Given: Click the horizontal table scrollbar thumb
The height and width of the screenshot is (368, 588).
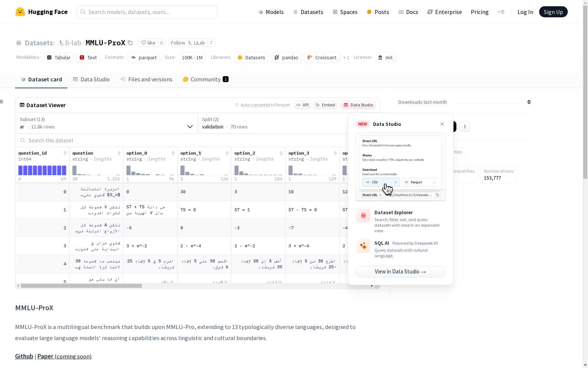Looking at the screenshot, I should [81, 286].
